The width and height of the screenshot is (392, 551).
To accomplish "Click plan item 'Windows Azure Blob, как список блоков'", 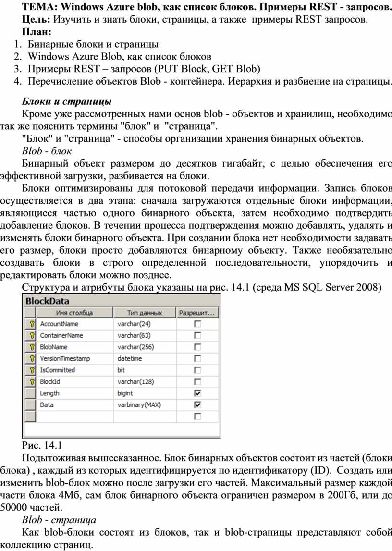I will (120, 56).
